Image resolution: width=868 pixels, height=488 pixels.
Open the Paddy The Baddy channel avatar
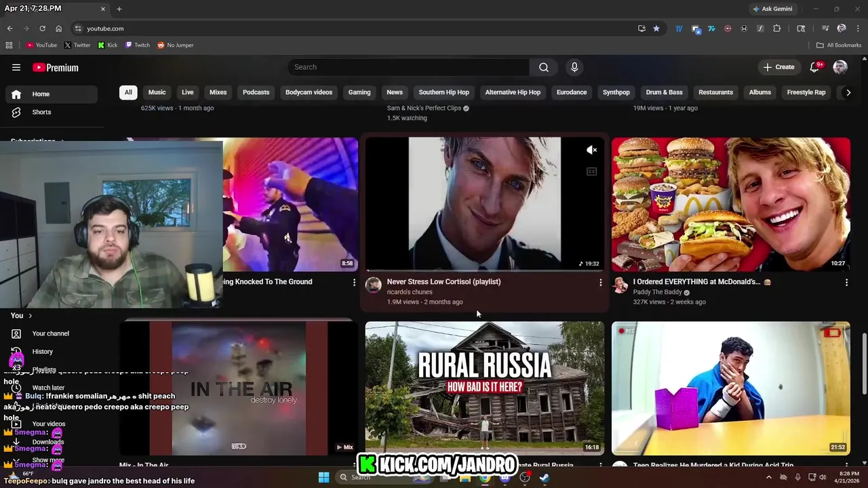pyautogui.click(x=620, y=285)
